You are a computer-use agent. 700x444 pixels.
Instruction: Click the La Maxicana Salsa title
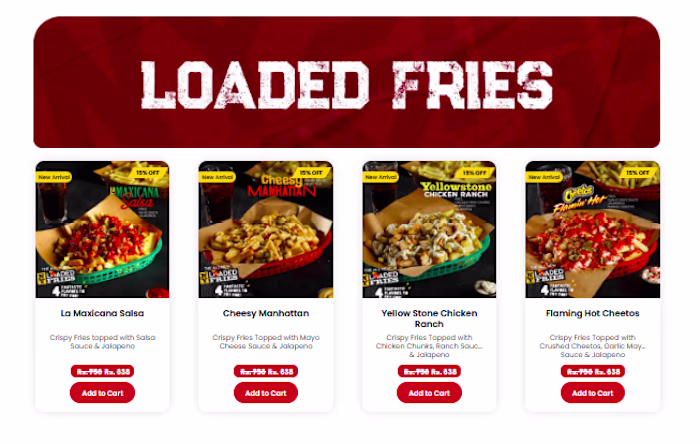pyautogui.click(x=102, y=313)
